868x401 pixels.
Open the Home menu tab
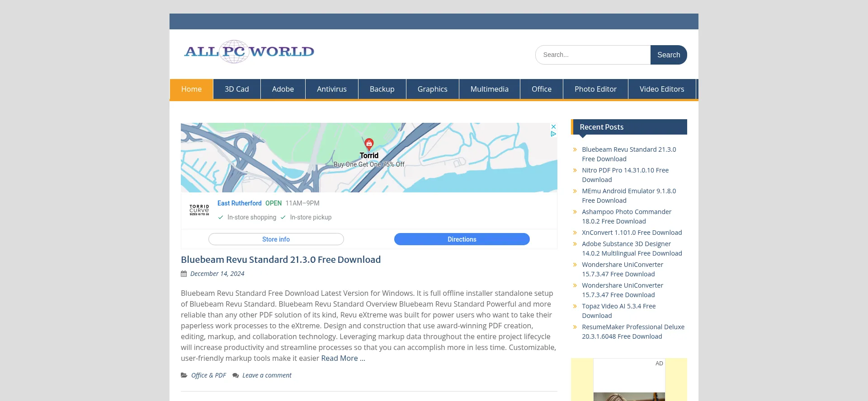[x=191, y=89]
